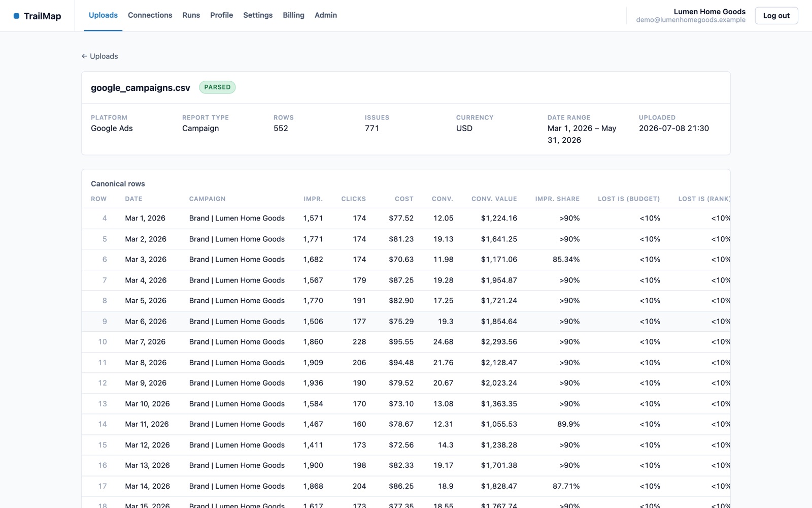Click the Campaign report type value
812x508 pixels.
pos(200,128)
